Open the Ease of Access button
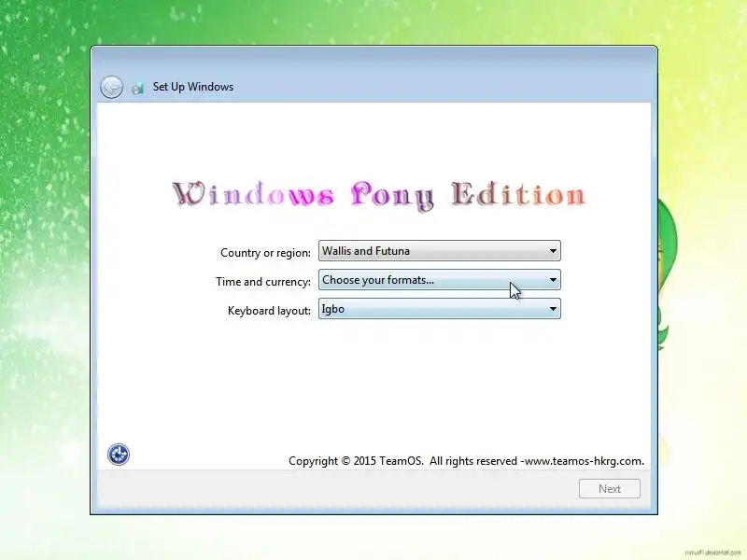This screenshot has width=747, height=560. click(x=119, y=455)
